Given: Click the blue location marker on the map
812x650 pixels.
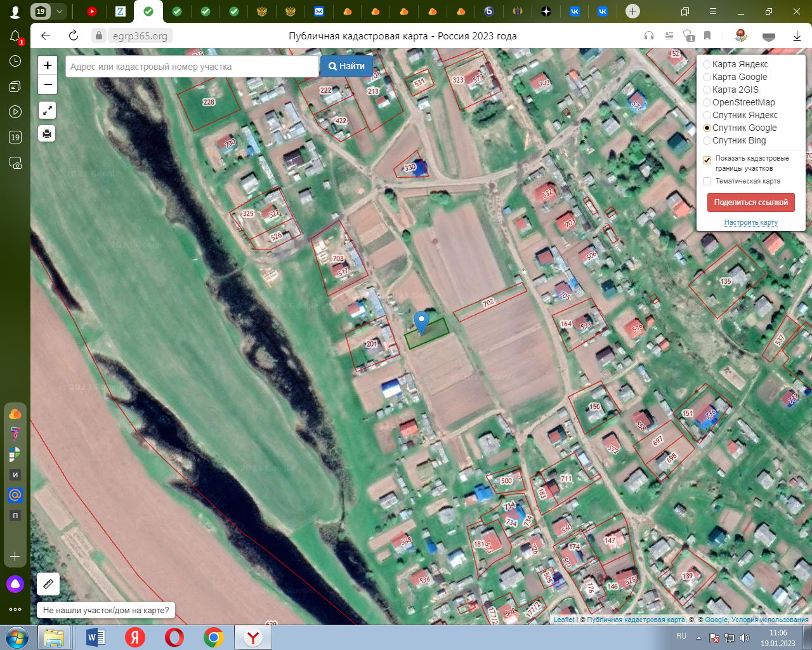Looking at the screenshot, I should click(x=421, y=322).
